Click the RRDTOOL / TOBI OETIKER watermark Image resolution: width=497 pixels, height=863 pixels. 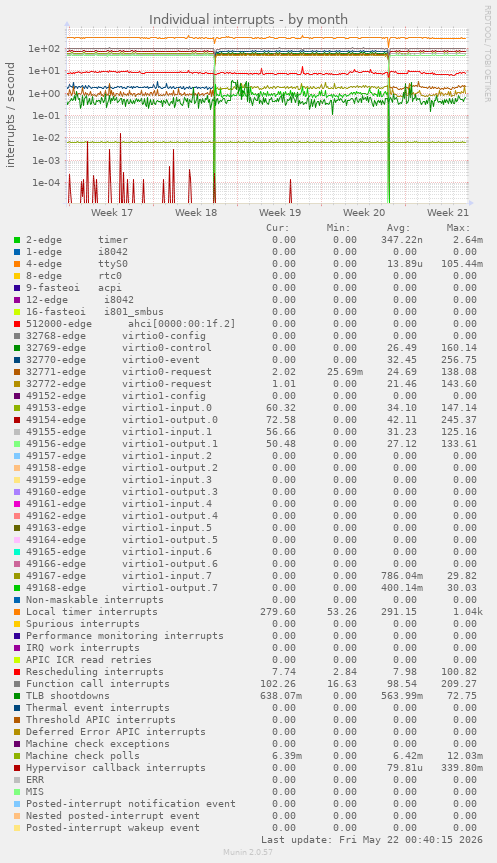(487, 53)
